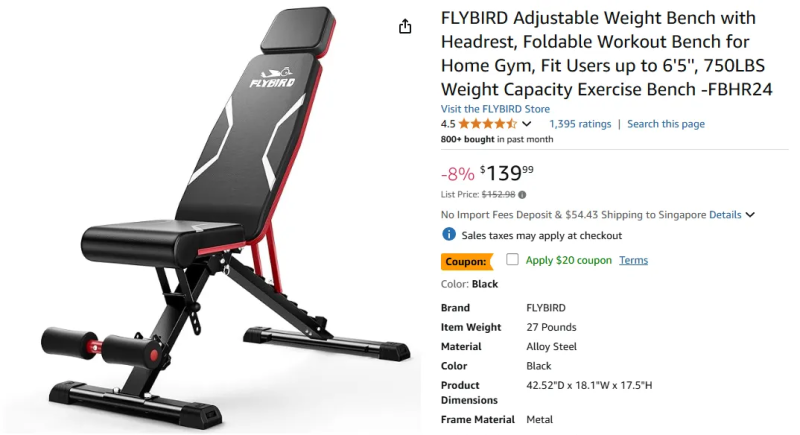Click the $139.99 price
Screen dimensions: 800x435
506,173
